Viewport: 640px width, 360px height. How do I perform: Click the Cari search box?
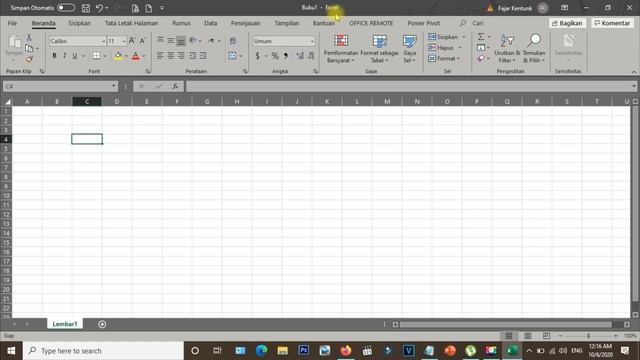tap(478, 23)
